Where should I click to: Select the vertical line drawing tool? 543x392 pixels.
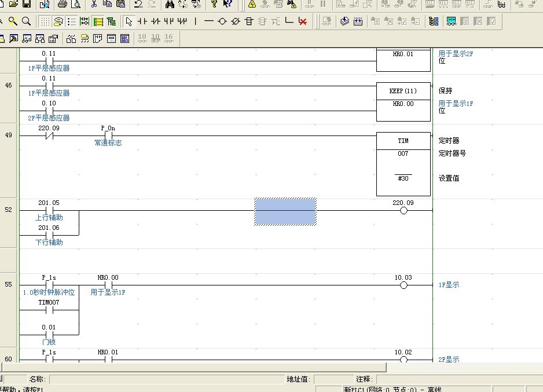point(196,21)
